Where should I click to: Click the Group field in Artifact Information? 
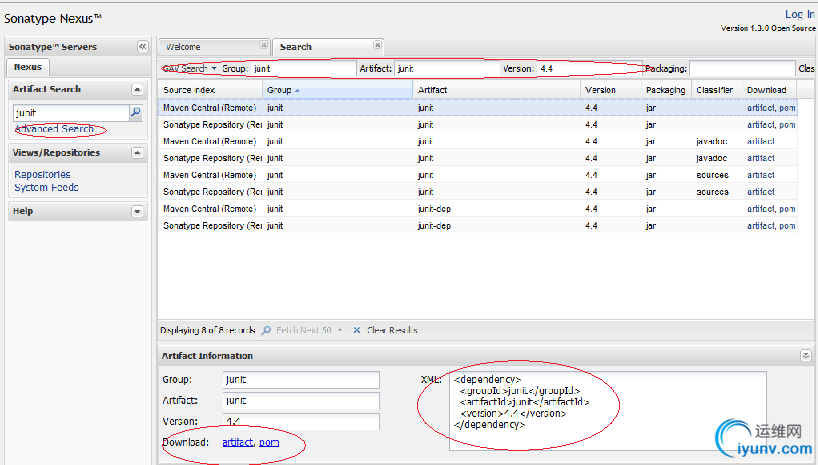(301, 380)
